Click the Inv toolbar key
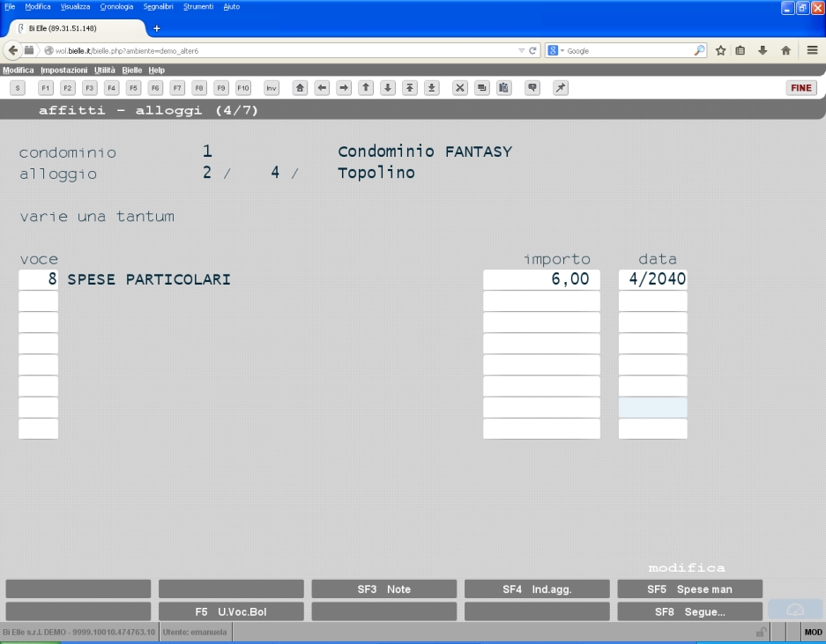Image resolution: width=826 pixels, height=644 pixels. 272,88
